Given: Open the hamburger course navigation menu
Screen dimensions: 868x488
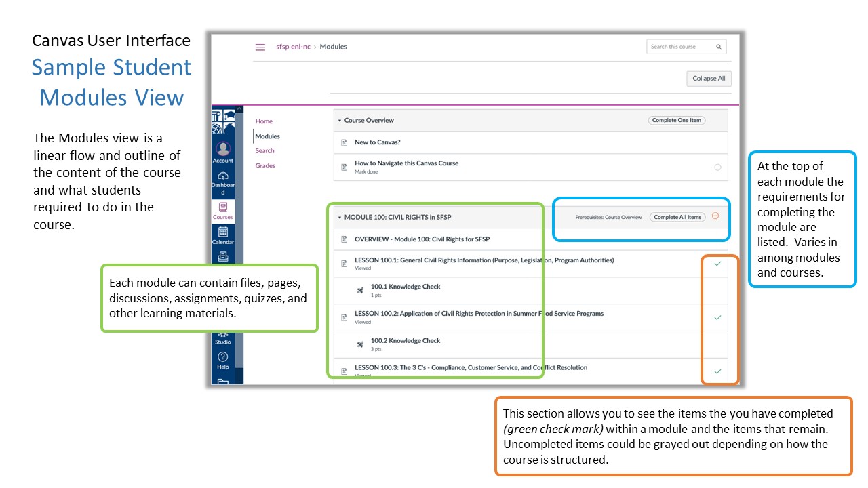Looking at the screenshot, I should pyautogui.click(x=260, y=47).
